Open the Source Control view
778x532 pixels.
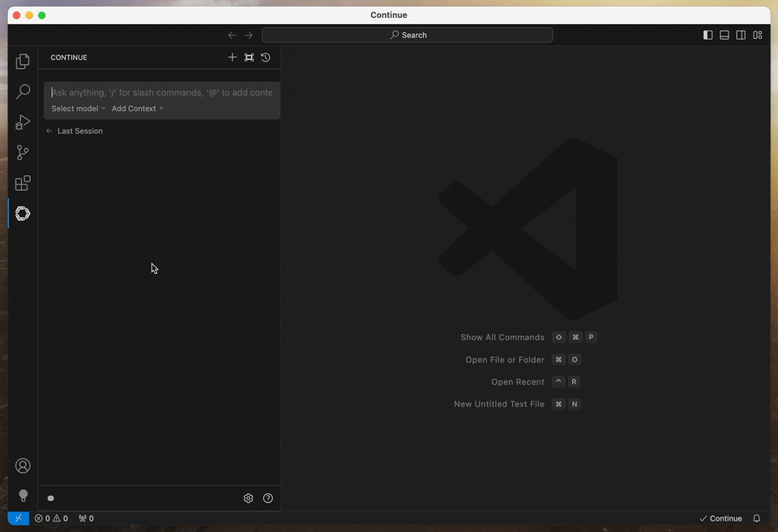23,153
